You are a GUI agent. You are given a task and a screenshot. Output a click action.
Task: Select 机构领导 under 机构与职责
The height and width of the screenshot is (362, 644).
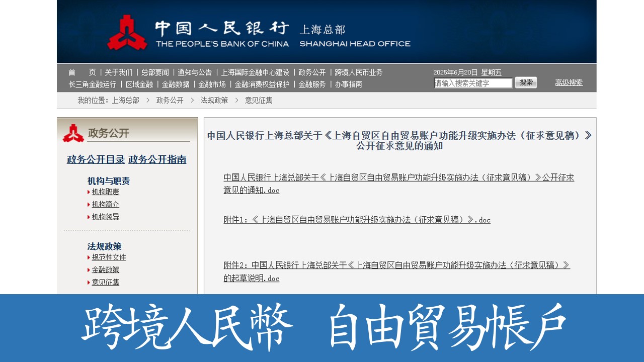pyautogui.click(x=105, y=217)
